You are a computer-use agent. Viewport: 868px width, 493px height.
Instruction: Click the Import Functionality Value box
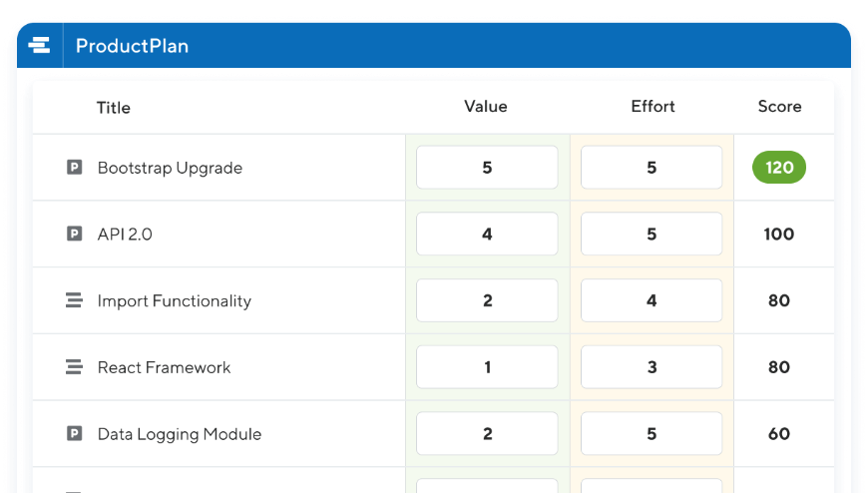(487, 300)
